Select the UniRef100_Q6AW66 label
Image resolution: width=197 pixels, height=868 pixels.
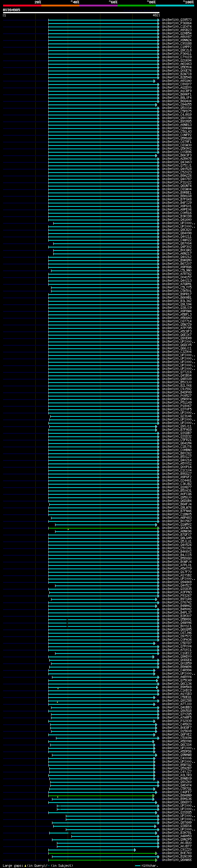click(177, 860)
